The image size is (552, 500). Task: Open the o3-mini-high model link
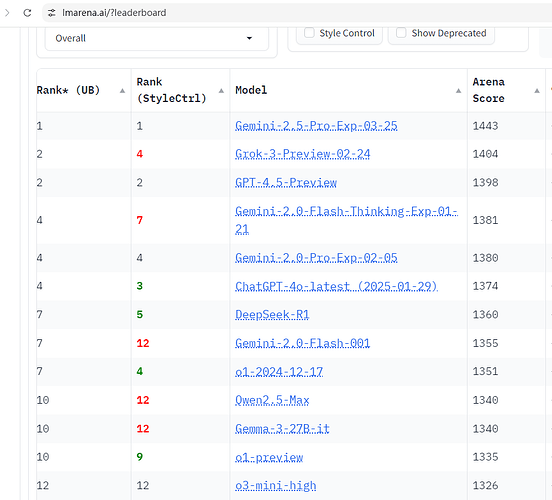click(x=276, y=486)
